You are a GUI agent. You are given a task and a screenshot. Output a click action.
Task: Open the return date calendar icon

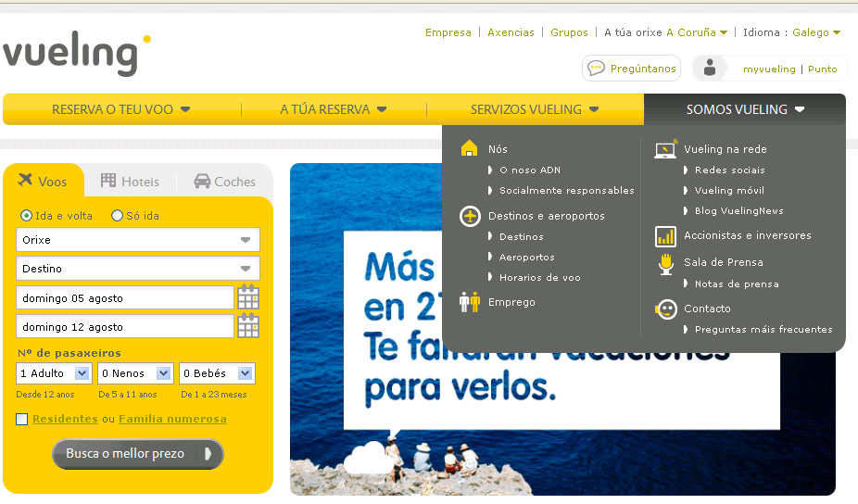pyautogui.click(x=248, y=325)
